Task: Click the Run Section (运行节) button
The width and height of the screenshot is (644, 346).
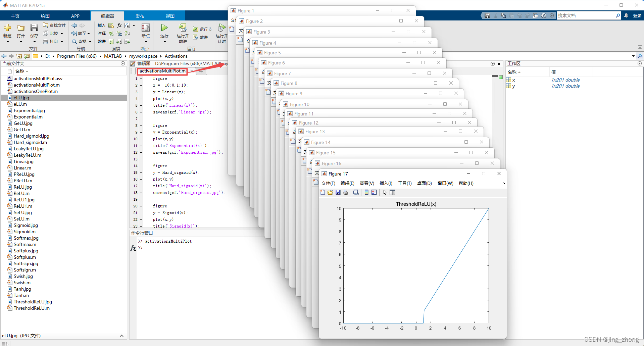Action: pos(202,30)
